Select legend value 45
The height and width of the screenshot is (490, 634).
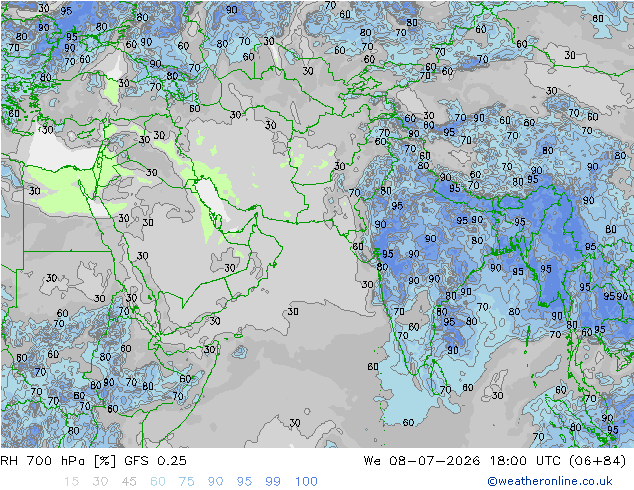pos(129,482)
